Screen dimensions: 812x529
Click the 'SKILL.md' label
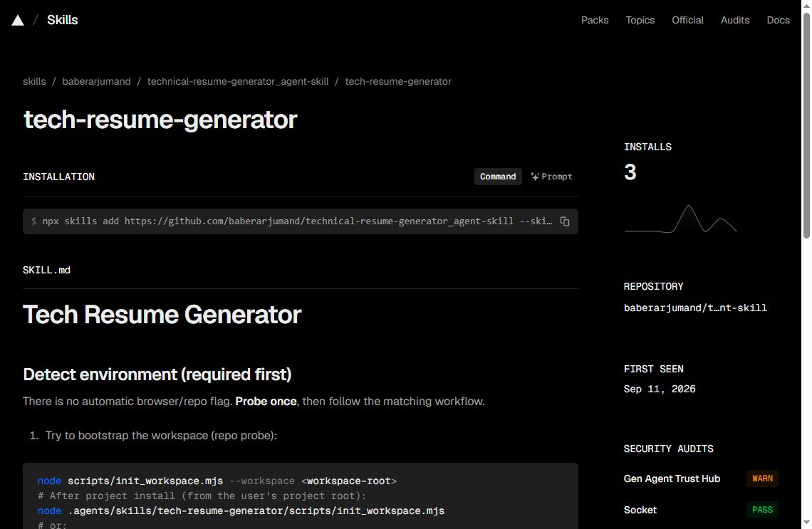(x=46, y=270)
